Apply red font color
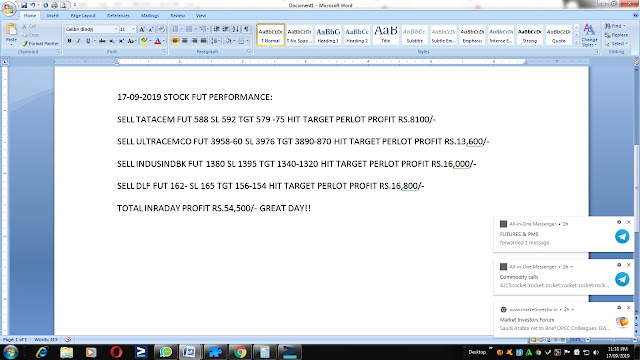The width and height of the screenshot is (640, 360). click(158, 41)
